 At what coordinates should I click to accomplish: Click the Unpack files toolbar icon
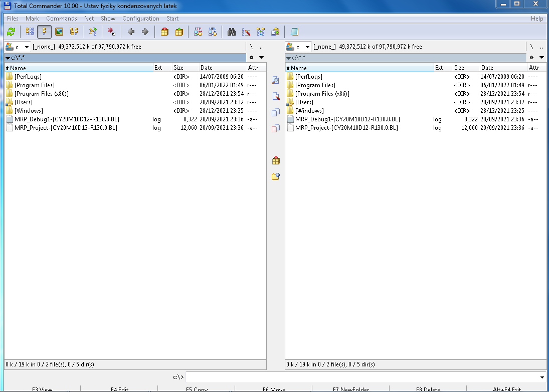click(179, 32)
